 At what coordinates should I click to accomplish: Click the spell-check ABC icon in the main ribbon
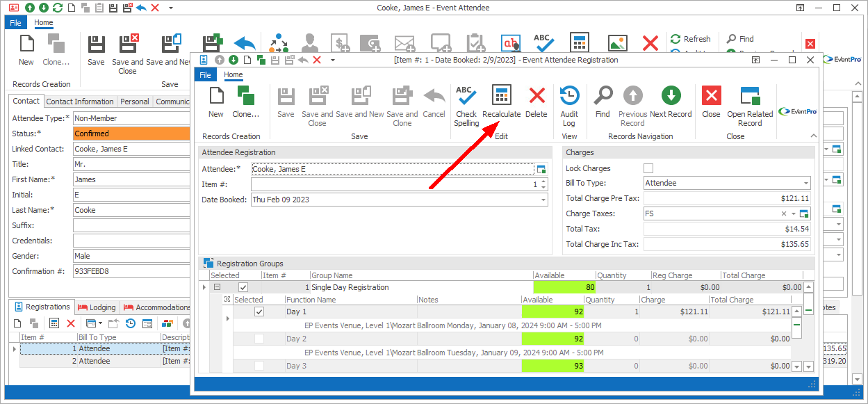(543, 43)
